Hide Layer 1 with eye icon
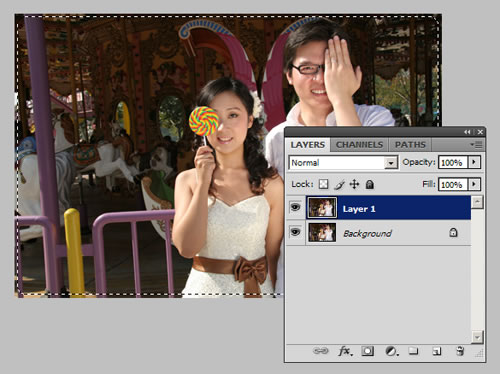This screenshot has height=374, width=500. coord(295,208)
